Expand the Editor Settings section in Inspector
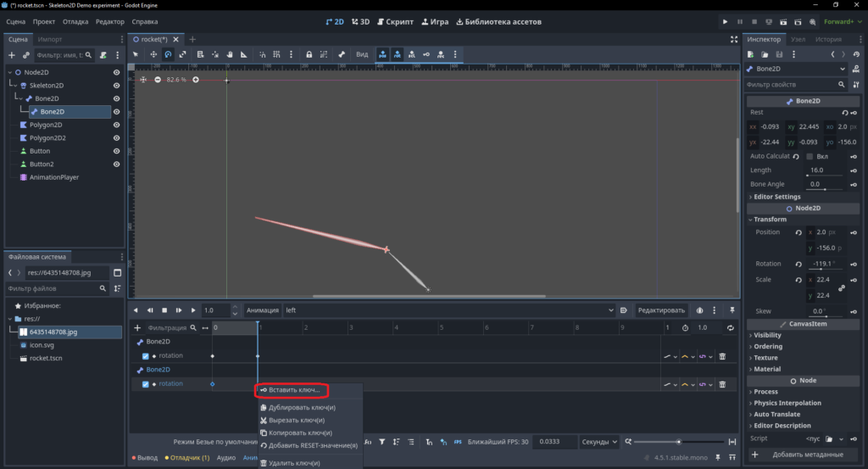This screenshot has width=868, height=469. (776, 197)
